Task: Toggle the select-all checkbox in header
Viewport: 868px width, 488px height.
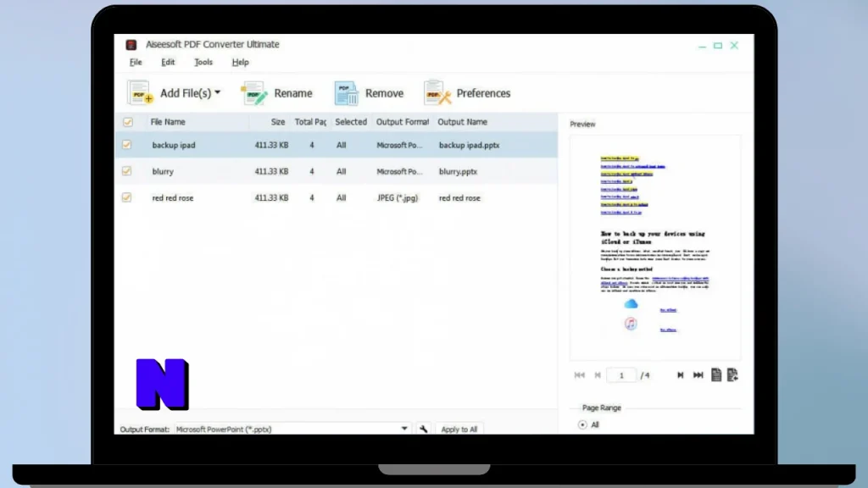Action: pyautogui.click(x=128, y=122)
